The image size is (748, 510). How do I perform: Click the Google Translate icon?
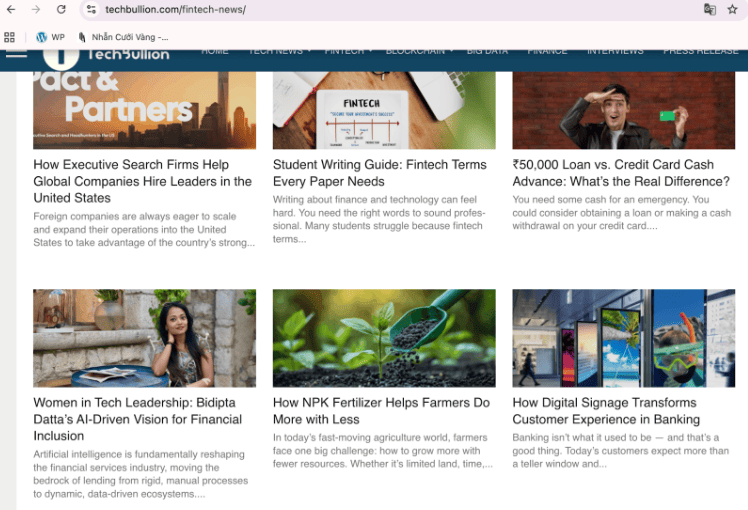(x=709, y=9)
